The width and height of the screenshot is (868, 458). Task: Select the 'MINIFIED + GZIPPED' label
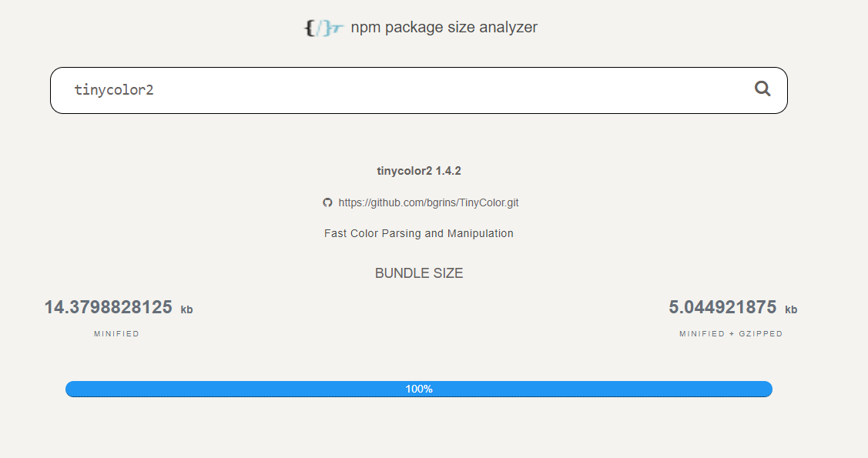pyautogui.click(x=729, y=333)
